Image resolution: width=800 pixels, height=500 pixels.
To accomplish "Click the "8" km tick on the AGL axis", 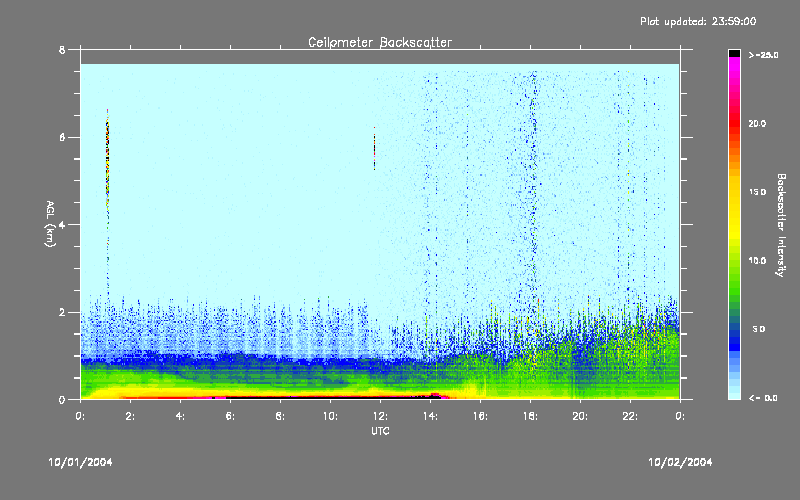I will [62, 50].
